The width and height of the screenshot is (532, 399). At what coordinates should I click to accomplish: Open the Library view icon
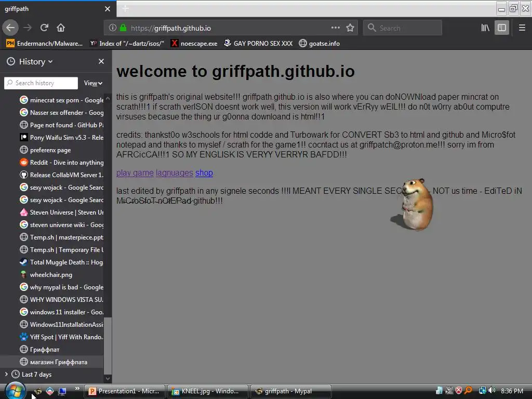(485, 28)
